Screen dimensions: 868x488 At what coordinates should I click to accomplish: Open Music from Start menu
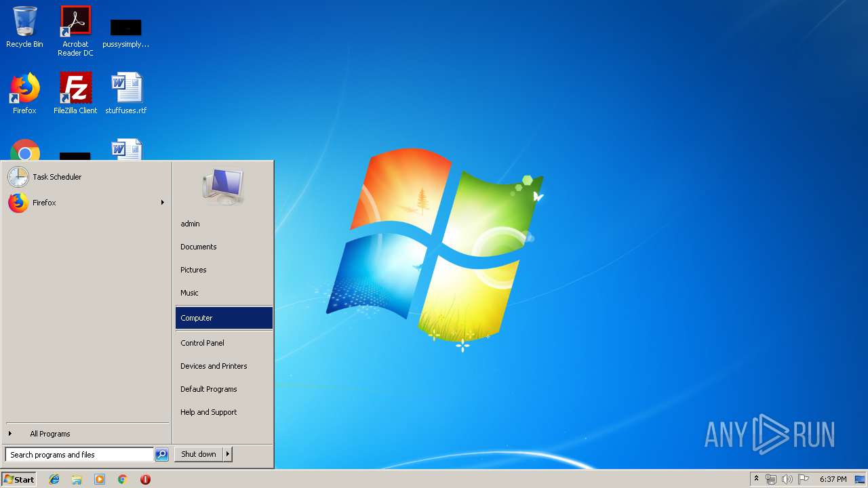[x=224, y=293]
